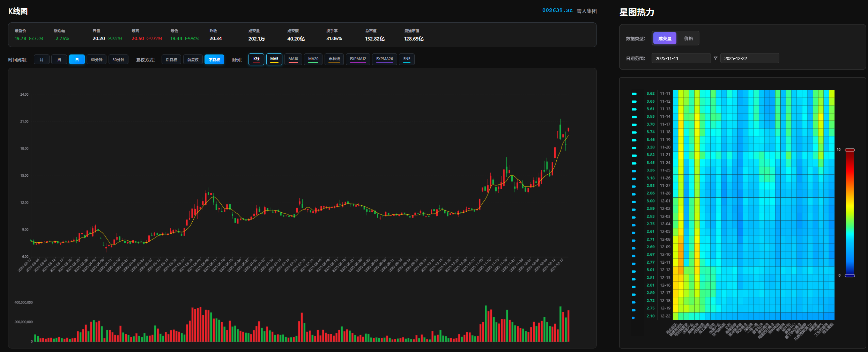The image size is (868, 352).
Task: Enable the EXPMA26 indicator
Action: click(384, 59)
